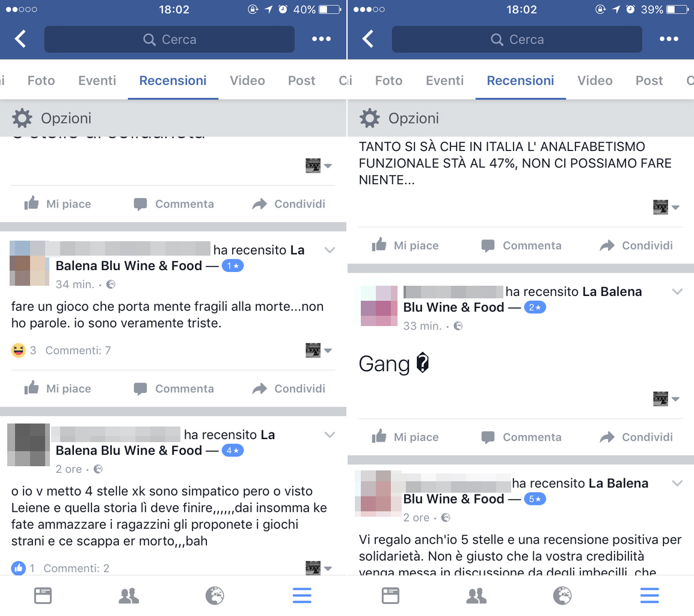Focus the Cerca search field on left screen

tap(170, 40)
